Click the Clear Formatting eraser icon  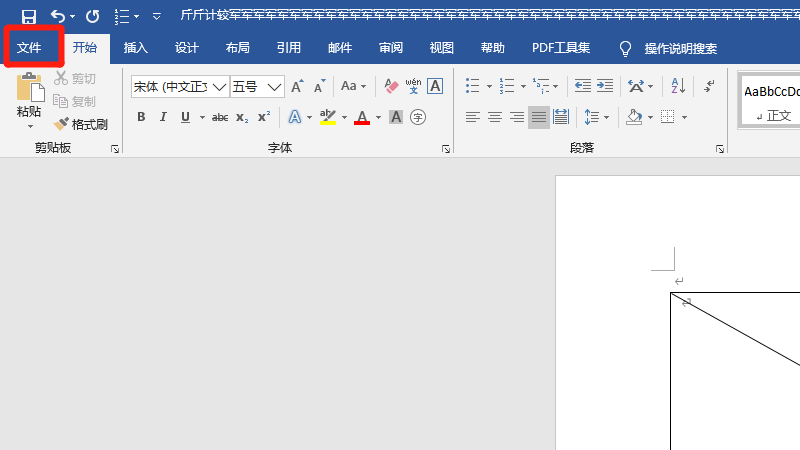click(391, 87)
